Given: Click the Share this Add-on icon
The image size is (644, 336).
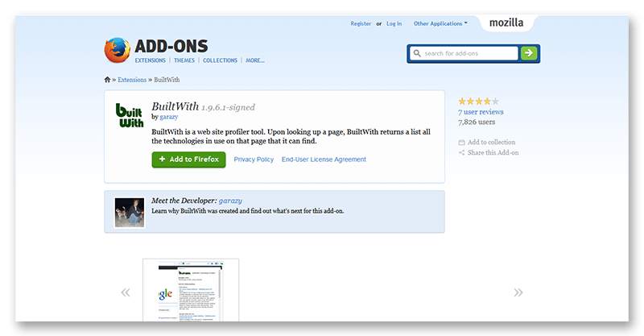Looking at the screenshot, I should point(461,152).
